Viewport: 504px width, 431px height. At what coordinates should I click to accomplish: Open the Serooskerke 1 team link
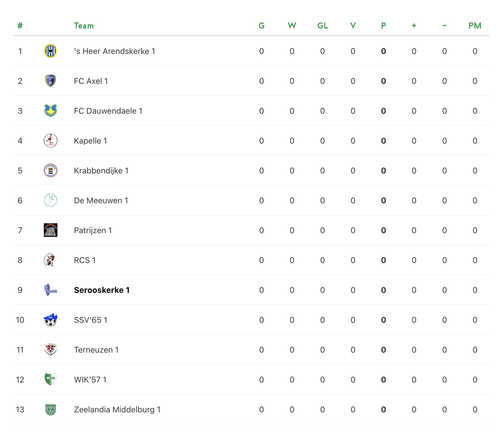coord(102,290)
